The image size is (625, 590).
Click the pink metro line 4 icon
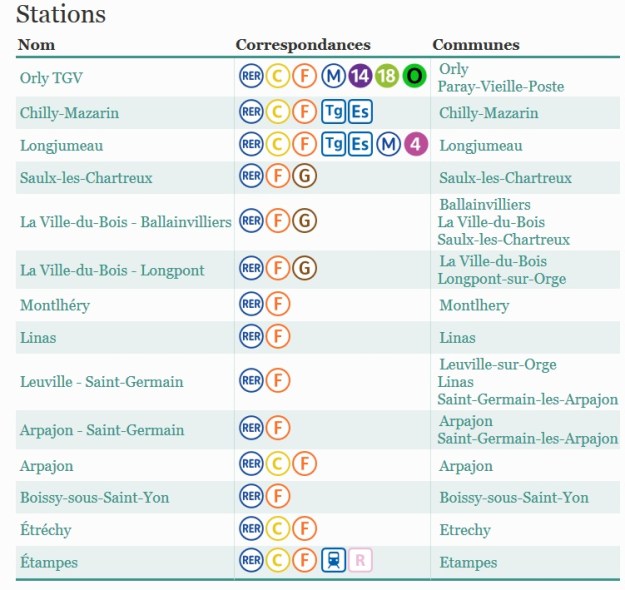coord(416,144)
